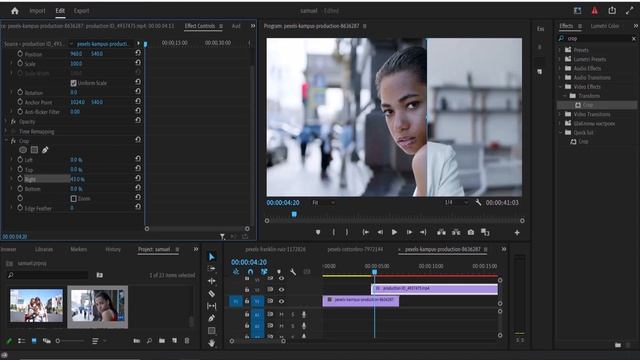
Task: Open Button Editor plus icon
Action: pos(517,232)
